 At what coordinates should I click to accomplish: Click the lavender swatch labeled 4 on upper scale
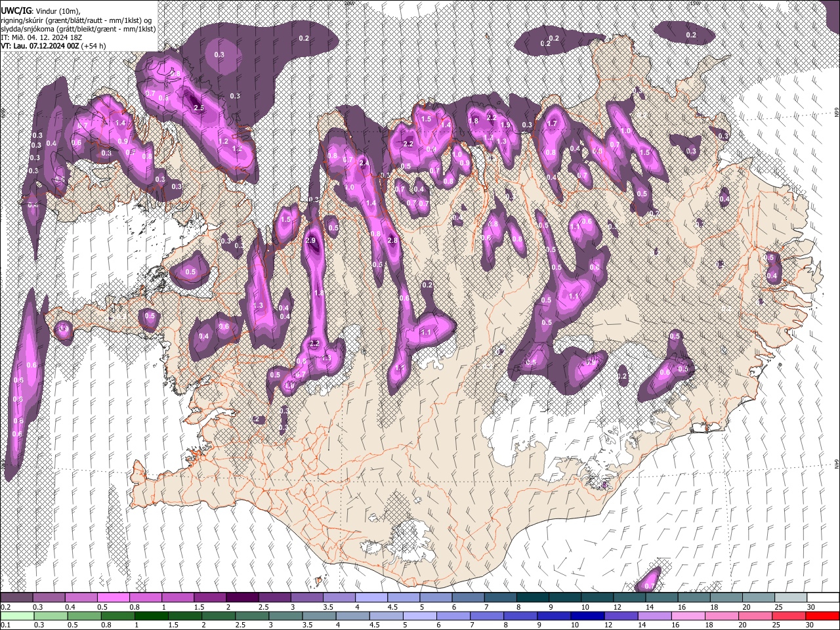coord(371,598)
